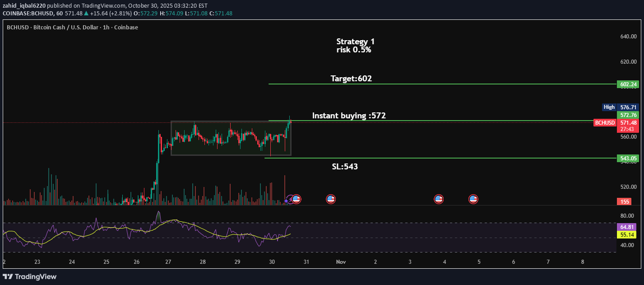
Task: Open the leftmost US flag economic event
Action: click(297, 199)
